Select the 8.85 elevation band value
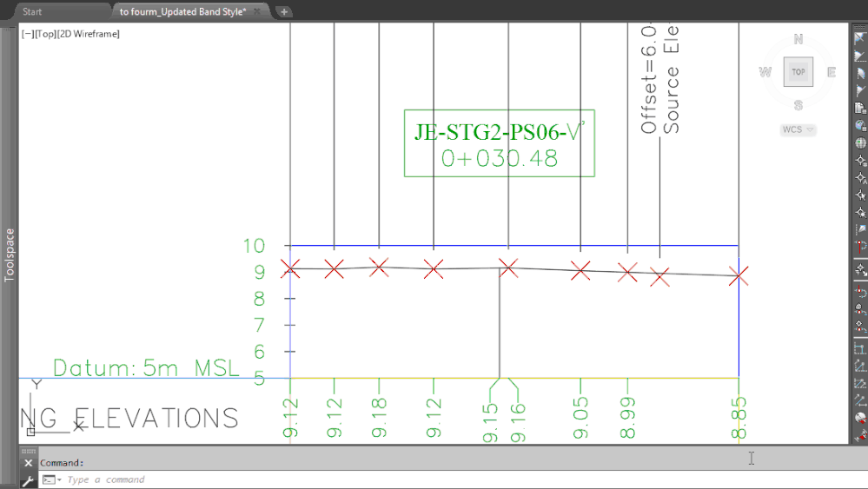This screenshot has width=868, height=489. (739, 418)
